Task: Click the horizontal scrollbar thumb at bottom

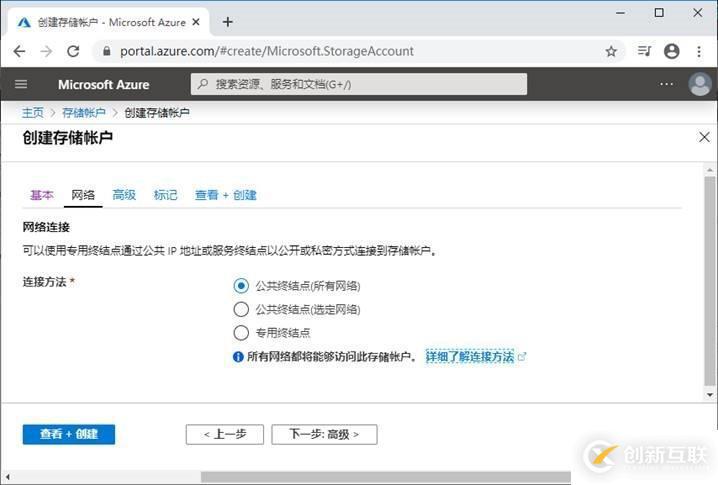Action: (386, 477)
